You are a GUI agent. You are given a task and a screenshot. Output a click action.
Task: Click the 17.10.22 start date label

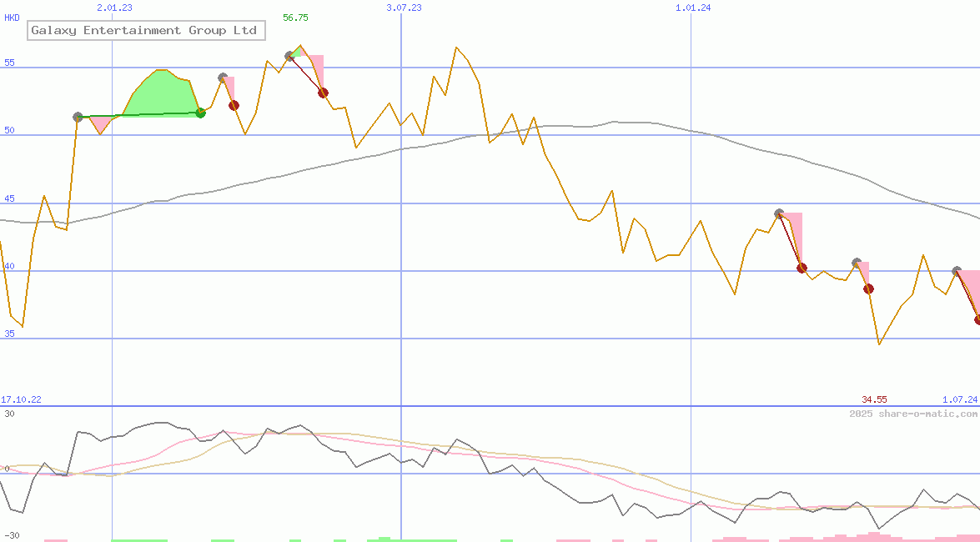(x=21, y=399)
